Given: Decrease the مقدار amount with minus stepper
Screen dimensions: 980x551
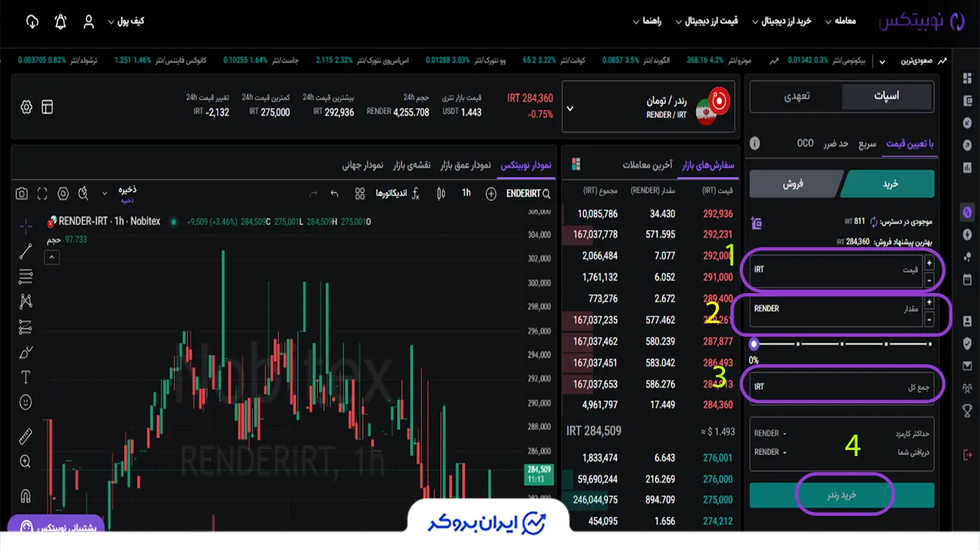Looking at the screenshot, I should click(929, 319).
